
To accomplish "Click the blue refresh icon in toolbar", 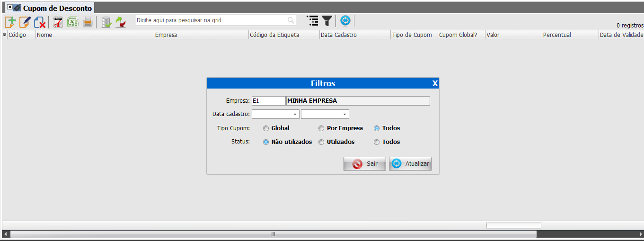I will coord(345,21).
